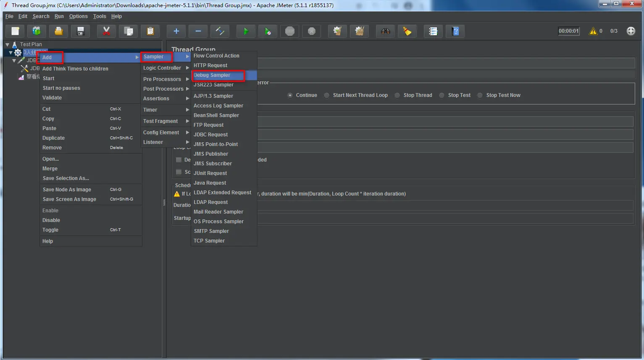
Task: Select Start Next Thread Loop radio button
Action: point(326,95)
